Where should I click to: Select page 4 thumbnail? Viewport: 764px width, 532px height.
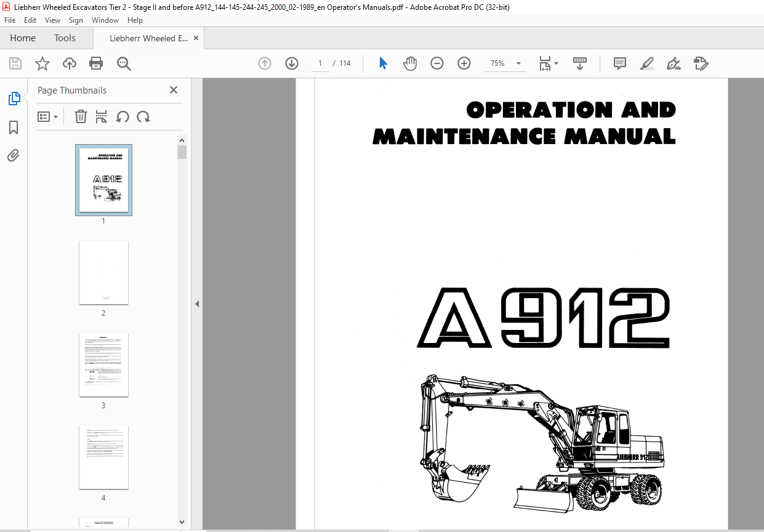tap(103, 457)
